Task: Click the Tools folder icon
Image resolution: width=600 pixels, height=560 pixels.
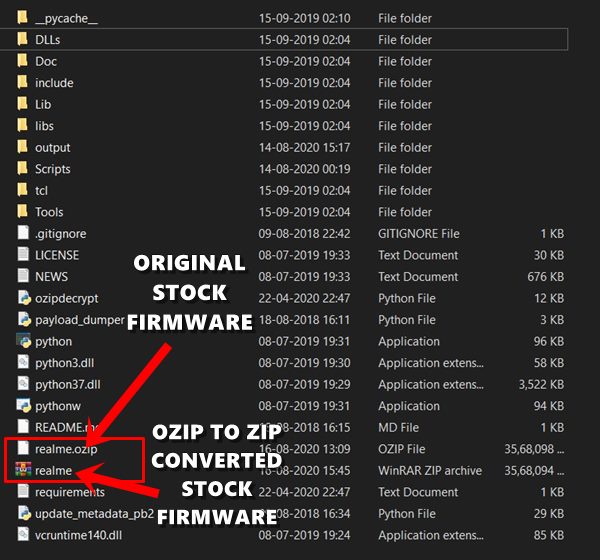Action: tap(23, 211)
